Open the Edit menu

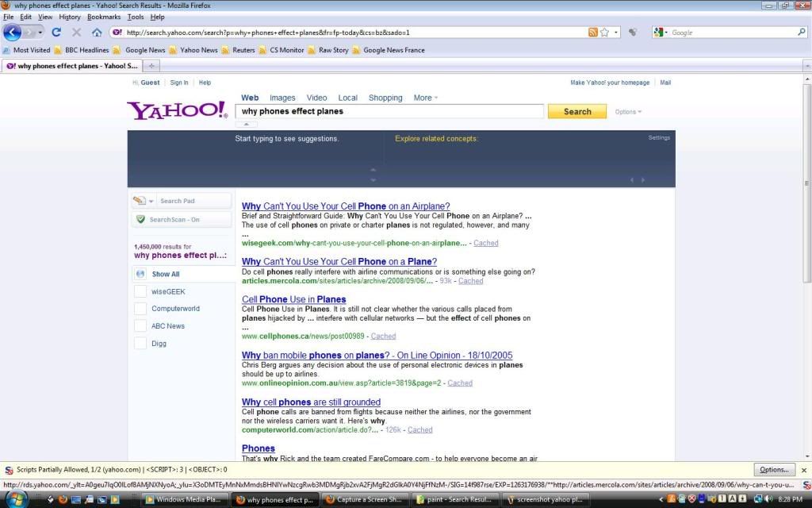[26, 17]
